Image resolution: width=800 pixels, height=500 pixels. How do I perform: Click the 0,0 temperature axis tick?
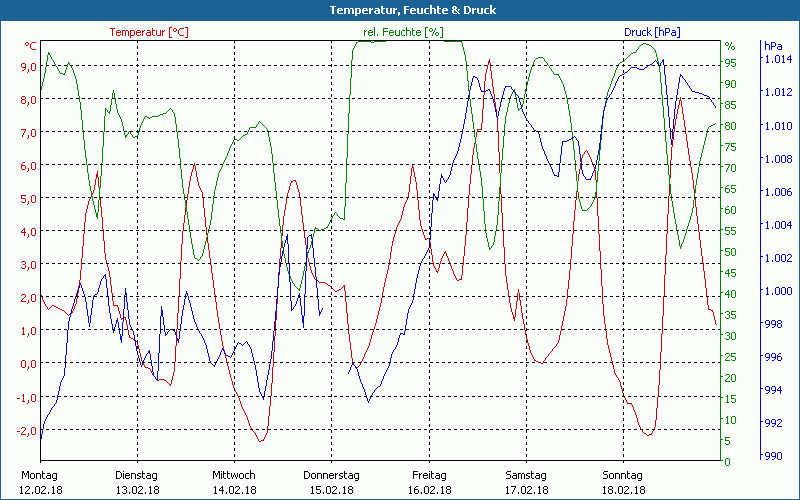[x=28, y=364]
